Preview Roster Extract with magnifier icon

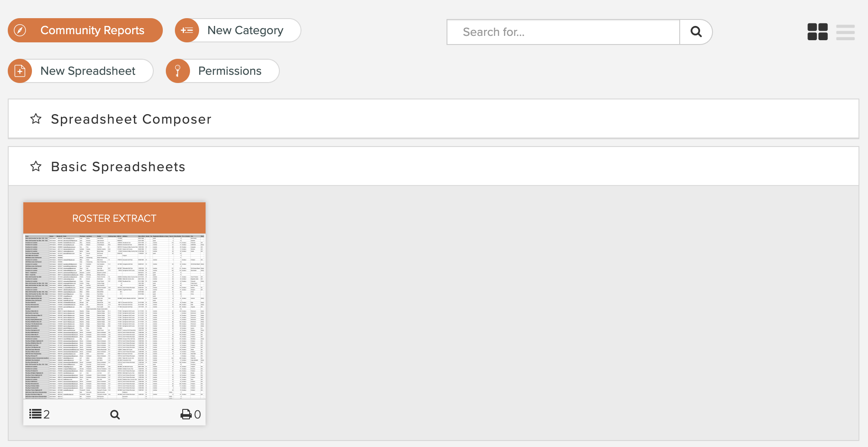click(115, 415)
